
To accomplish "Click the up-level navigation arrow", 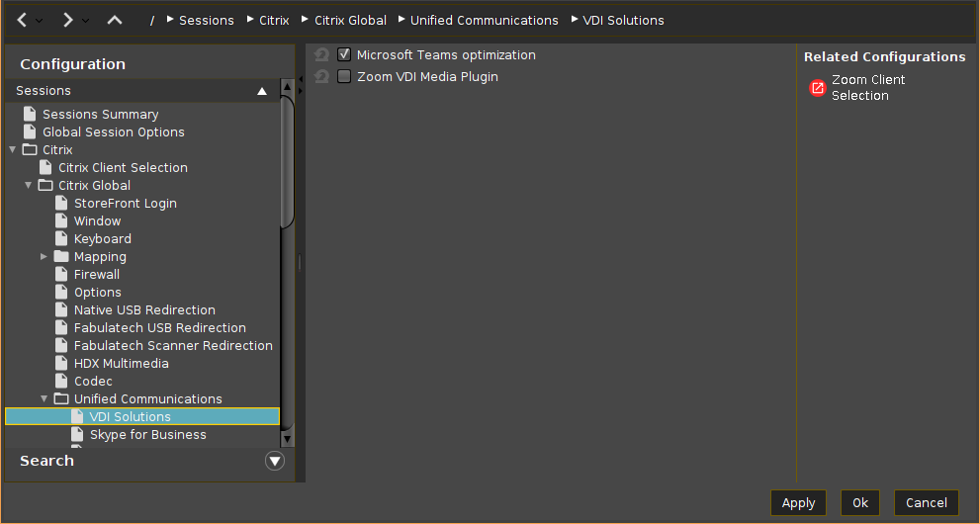I will tap(115, 20).
